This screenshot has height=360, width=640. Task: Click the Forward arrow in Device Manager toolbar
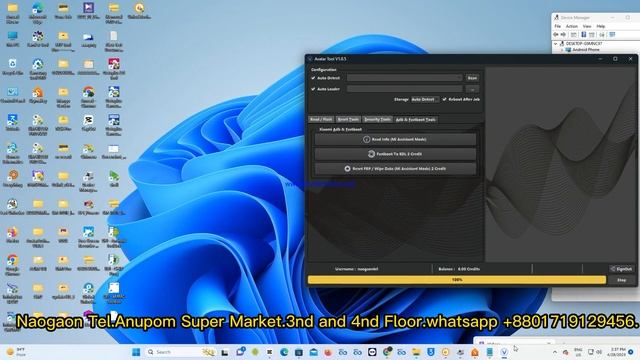coord(564,35)
